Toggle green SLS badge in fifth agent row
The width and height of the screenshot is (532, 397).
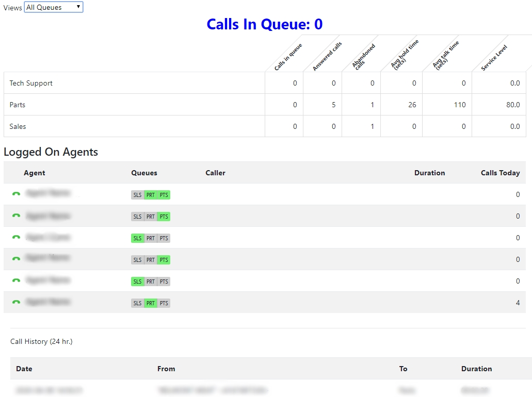137,282
